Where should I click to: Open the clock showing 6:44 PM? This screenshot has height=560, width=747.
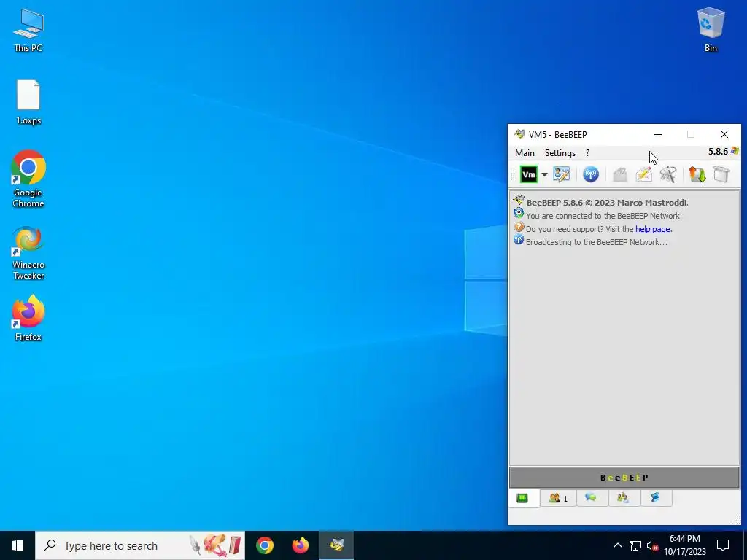(684, 545)
